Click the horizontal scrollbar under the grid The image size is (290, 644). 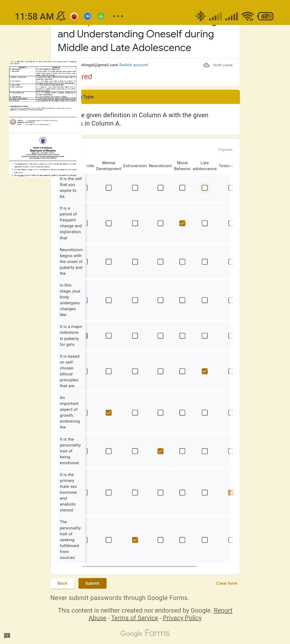click(x=139, y=566)
